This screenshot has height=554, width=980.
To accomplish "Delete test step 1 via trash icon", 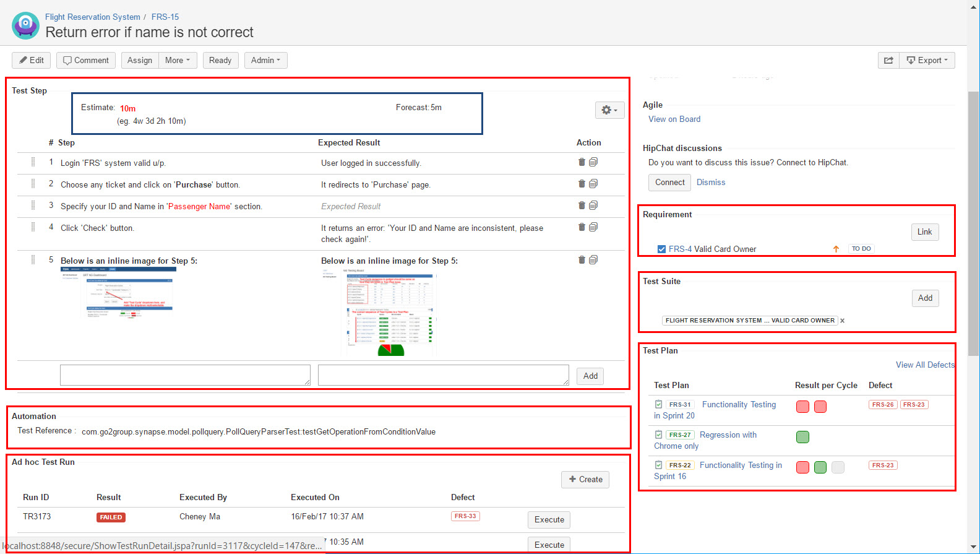I will [582, 162].
